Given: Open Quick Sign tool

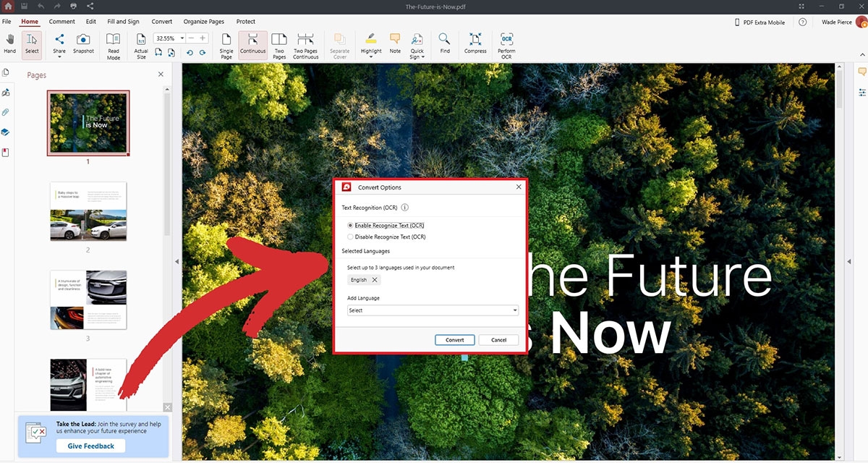Looking at the screenshot, I should click(417, 46).
